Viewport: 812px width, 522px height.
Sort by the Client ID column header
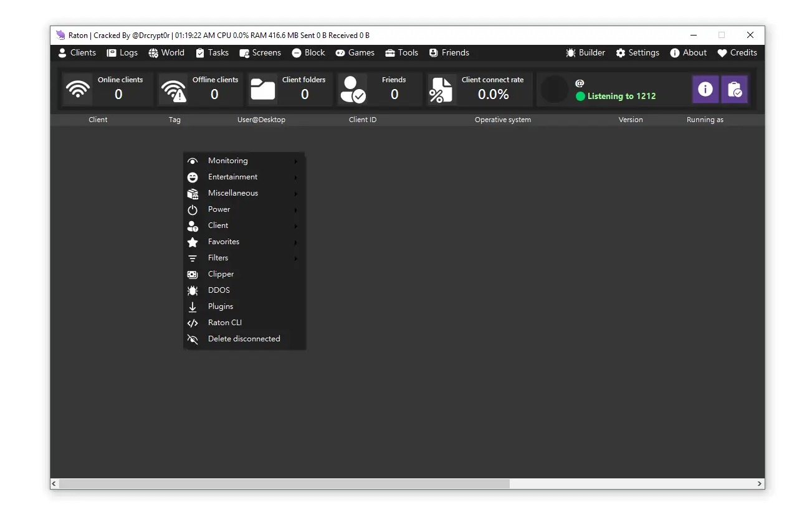coord(363,120)
